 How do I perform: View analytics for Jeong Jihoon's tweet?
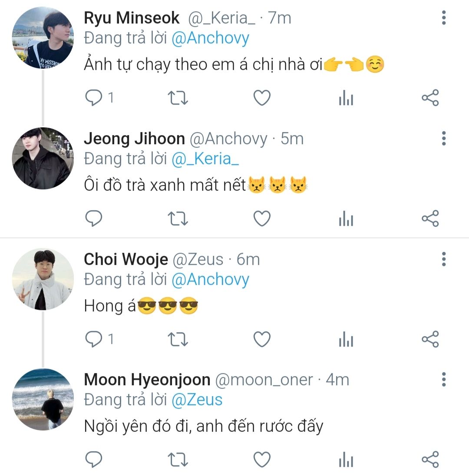[346, 218]
